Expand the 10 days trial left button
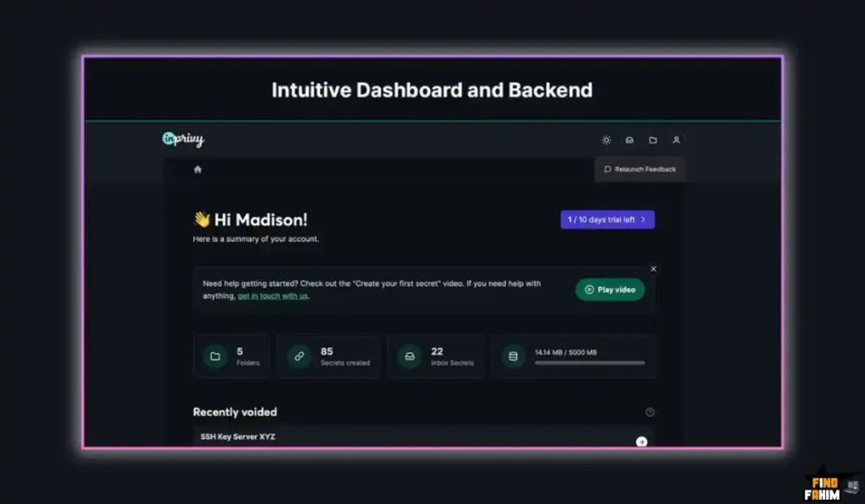Image resolution: width=865 pixels, height=504 pixels. pos(607,219)
